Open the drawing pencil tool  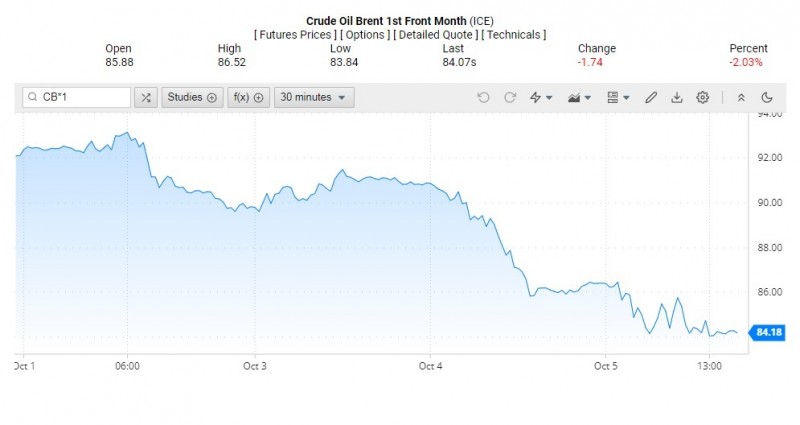[651, 97]
